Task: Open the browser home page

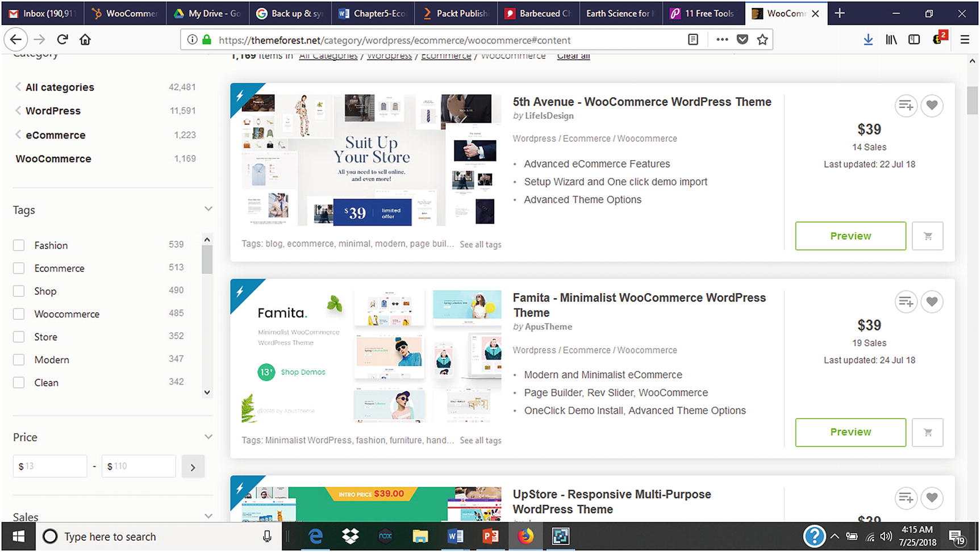Action: [85, 39]
